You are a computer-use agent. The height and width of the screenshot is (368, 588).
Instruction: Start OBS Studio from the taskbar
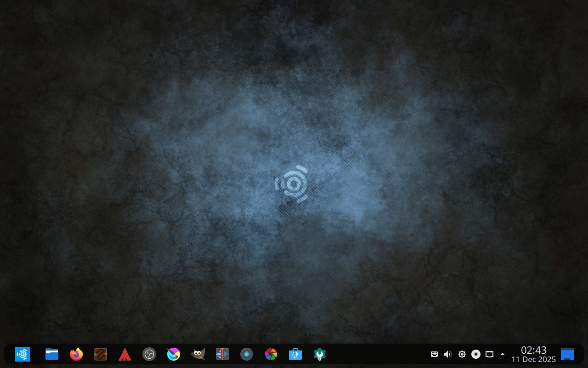(x=149, y=354)
